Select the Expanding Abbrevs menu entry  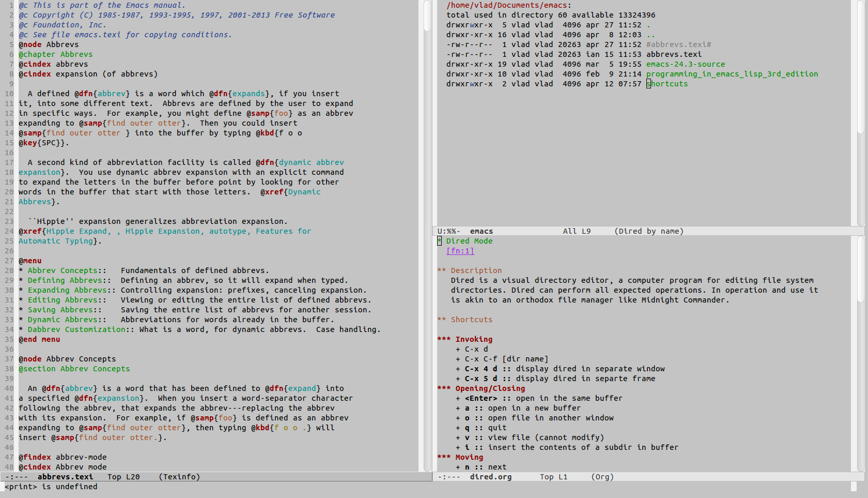[67, 290]
